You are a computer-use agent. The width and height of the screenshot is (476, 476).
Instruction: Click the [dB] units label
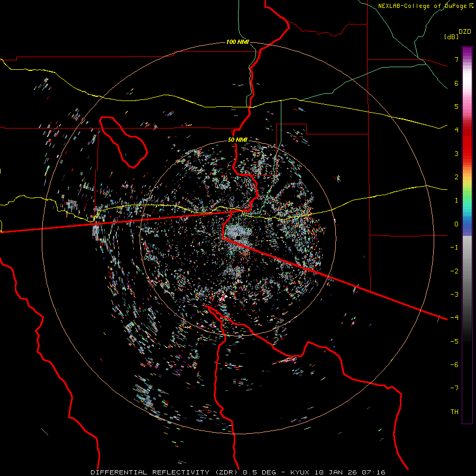click(x=452, y=36)
